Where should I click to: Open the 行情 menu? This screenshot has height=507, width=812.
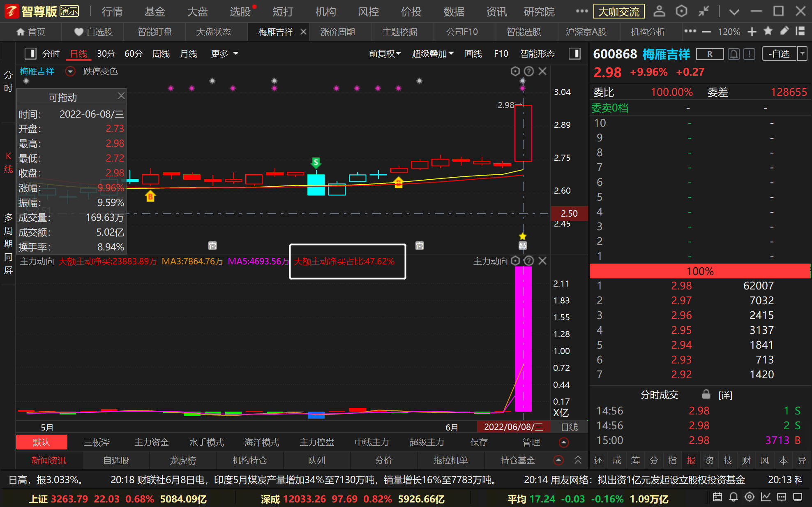pyautogui.click(x=112, y=12)
